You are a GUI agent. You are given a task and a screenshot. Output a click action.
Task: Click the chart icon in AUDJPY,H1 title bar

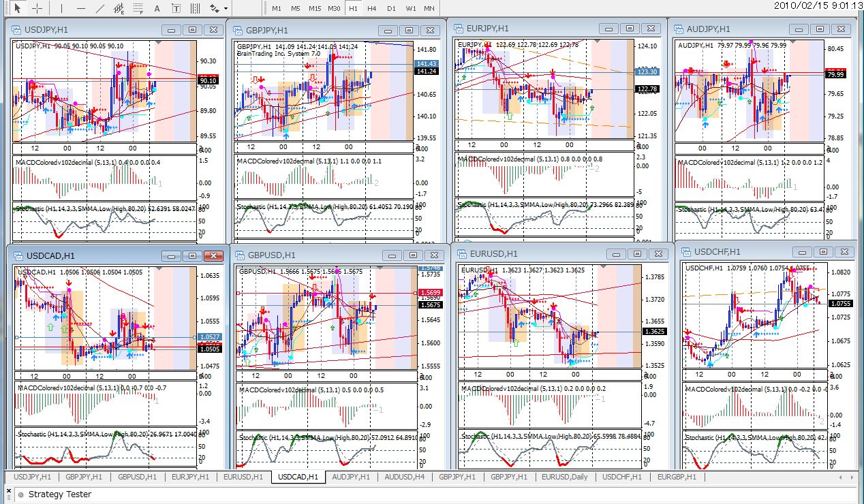pos(680,29)
